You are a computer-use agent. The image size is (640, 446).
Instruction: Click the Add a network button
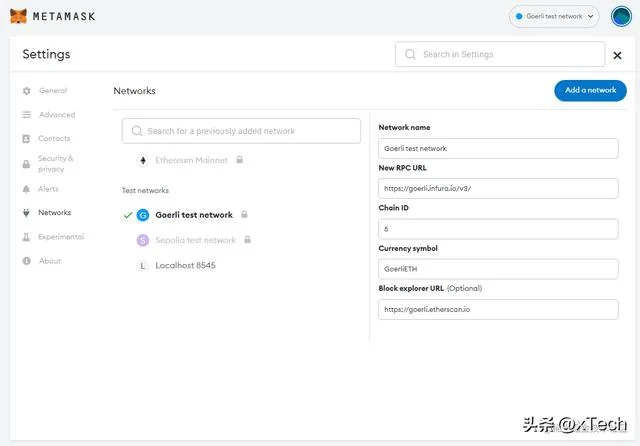coord(590,90)
